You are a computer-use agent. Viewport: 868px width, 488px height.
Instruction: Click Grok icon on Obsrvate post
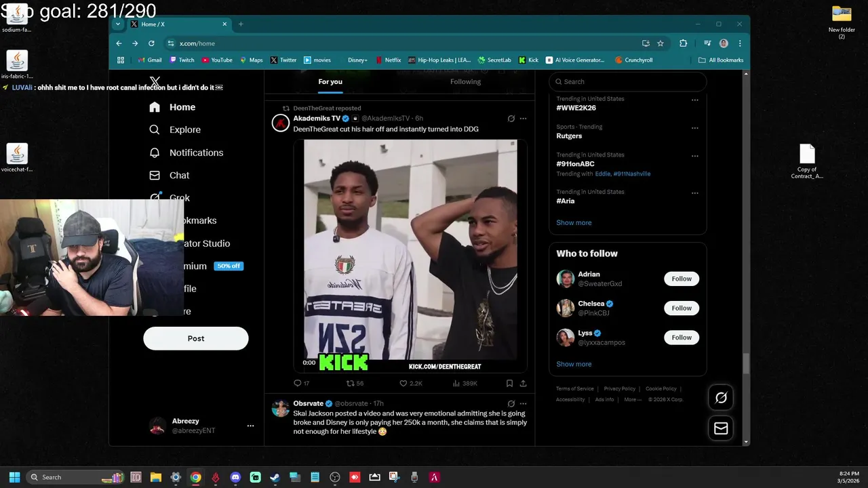pyautogui.click(x=511, y=403)
